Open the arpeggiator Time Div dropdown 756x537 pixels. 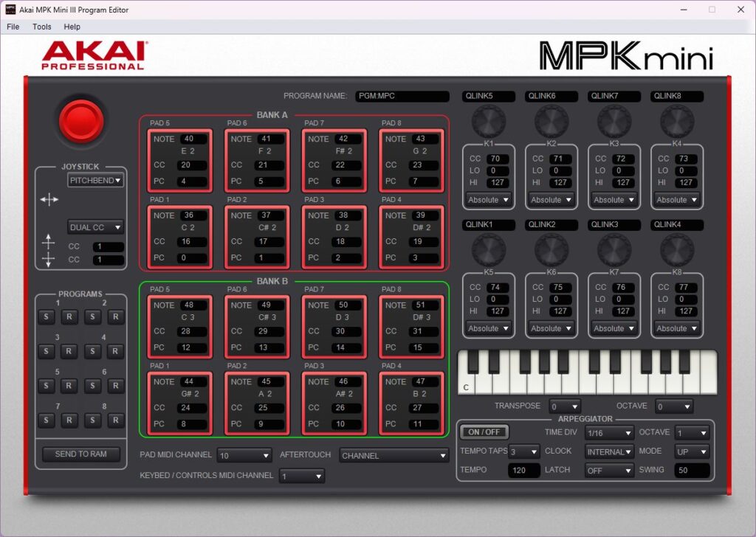point(609,433)
